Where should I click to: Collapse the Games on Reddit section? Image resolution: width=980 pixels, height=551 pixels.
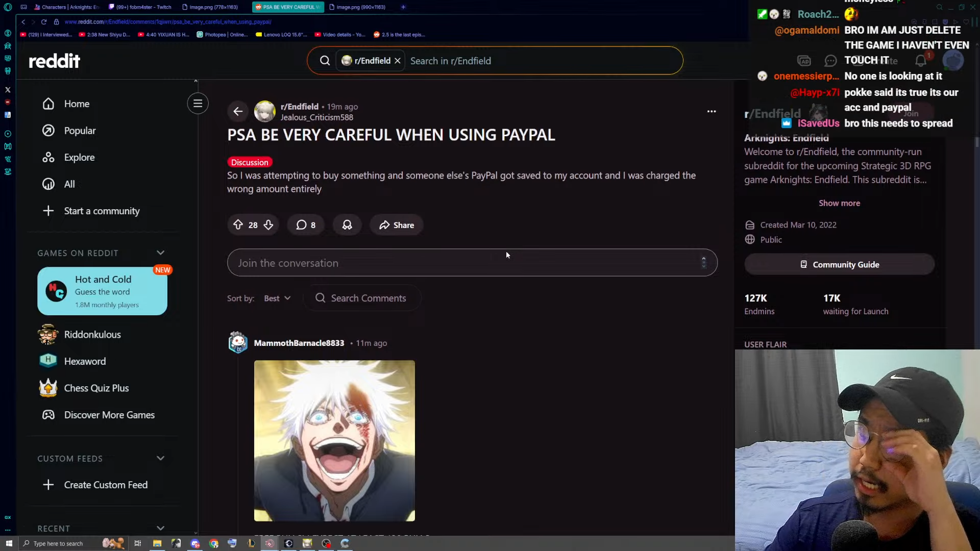click(160, 253)
